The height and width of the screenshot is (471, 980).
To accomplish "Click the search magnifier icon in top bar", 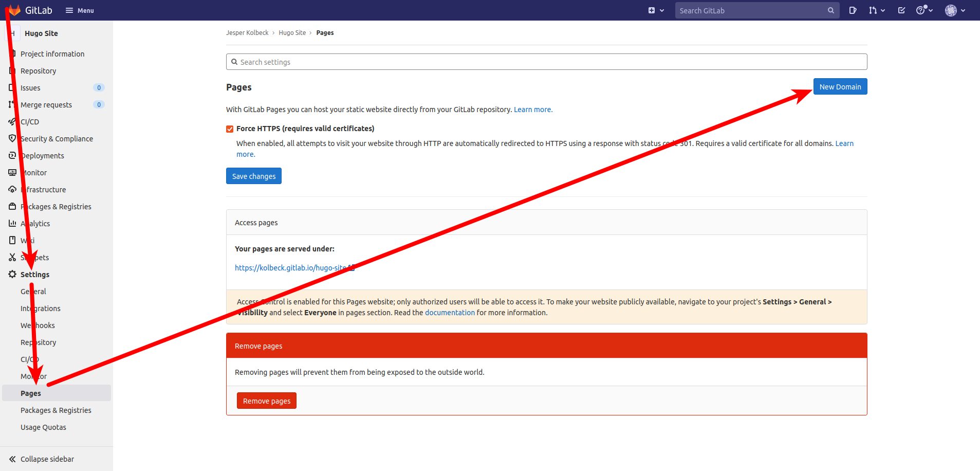I will click(x=831, y=10).
